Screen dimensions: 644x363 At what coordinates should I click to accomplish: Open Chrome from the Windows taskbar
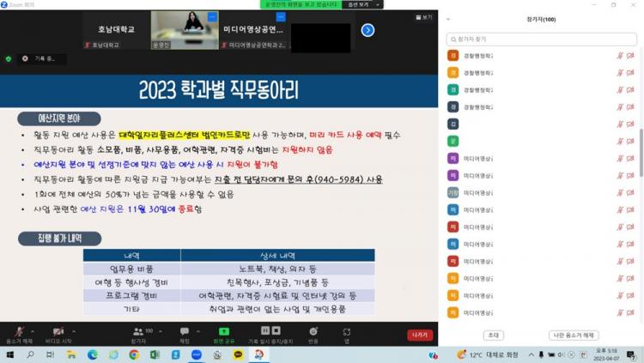[x=134, y=354]
